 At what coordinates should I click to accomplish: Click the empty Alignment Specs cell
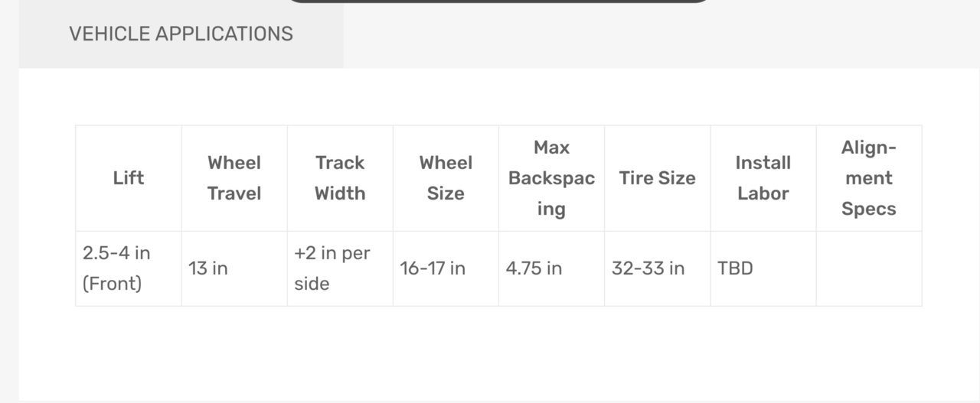coord(869,268)
